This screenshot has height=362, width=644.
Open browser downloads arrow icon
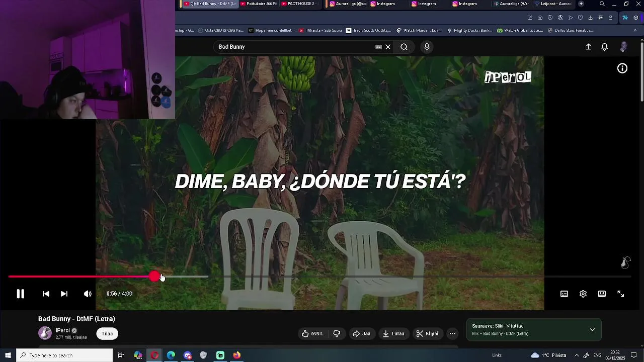[590, 18]
